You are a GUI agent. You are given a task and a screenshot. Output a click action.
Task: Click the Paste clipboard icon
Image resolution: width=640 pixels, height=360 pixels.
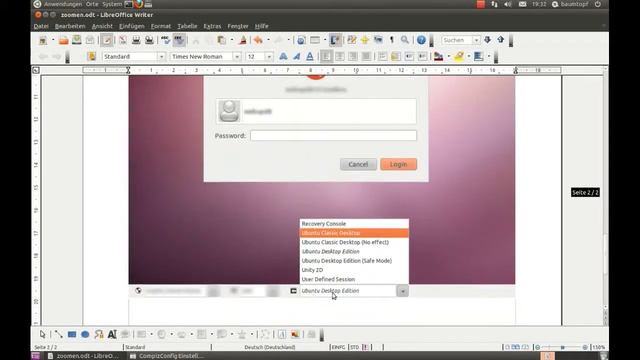[x=222, y=40]
